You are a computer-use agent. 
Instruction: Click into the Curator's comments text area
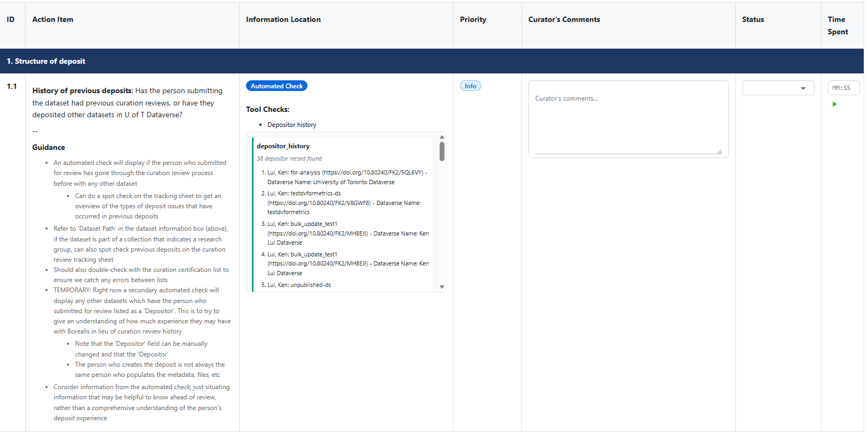pos(628,119)
